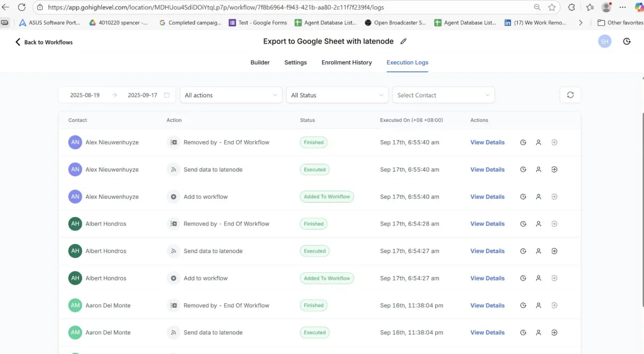644x354 pixels.
Task: Click the browser address bar URL
Action: [215, 8]
